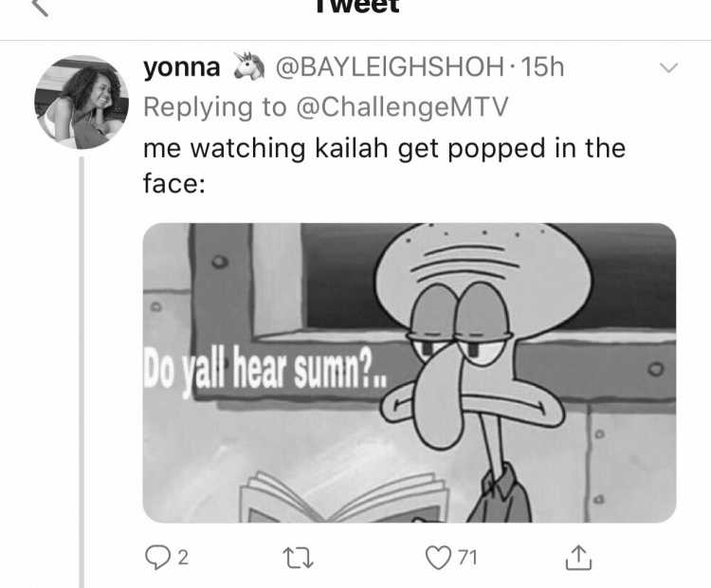The width and height of the screenshot is (711, 588).
Task: Like the tweet with heart icon
Action: point(438,558)
